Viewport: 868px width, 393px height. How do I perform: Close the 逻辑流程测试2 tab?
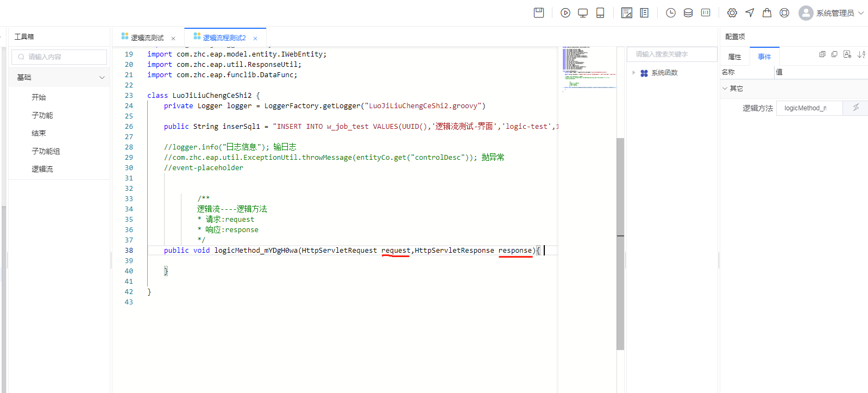255,39
